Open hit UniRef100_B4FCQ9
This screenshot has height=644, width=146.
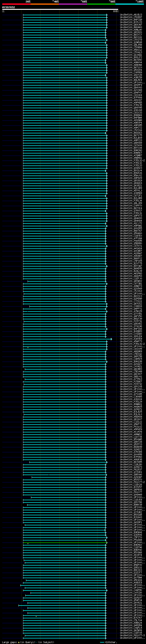131,20
